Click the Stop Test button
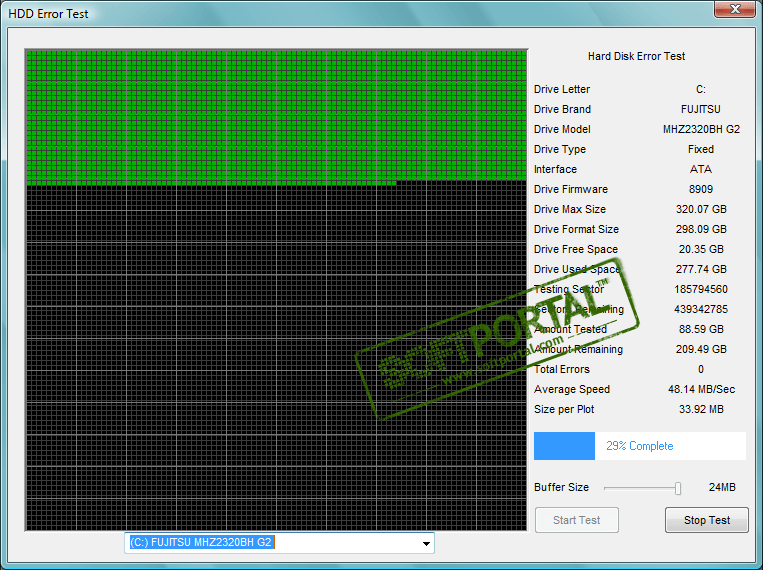 tap(707, 520)
